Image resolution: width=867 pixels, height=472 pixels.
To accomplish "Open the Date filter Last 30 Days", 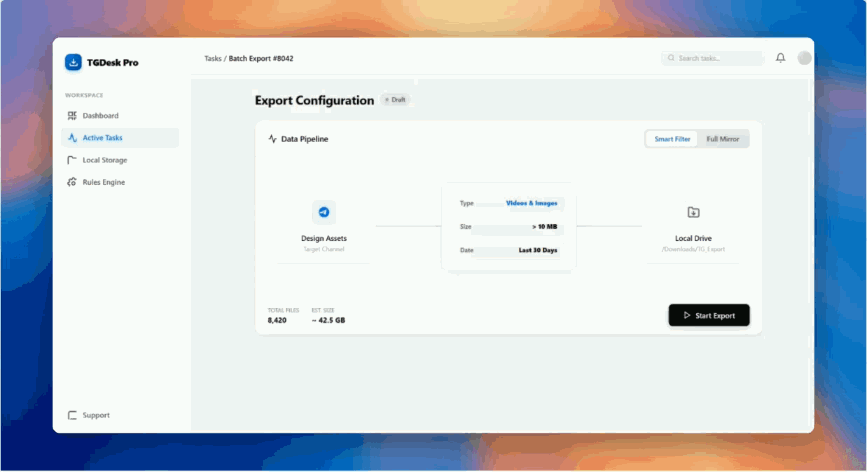I will point(538,250).
